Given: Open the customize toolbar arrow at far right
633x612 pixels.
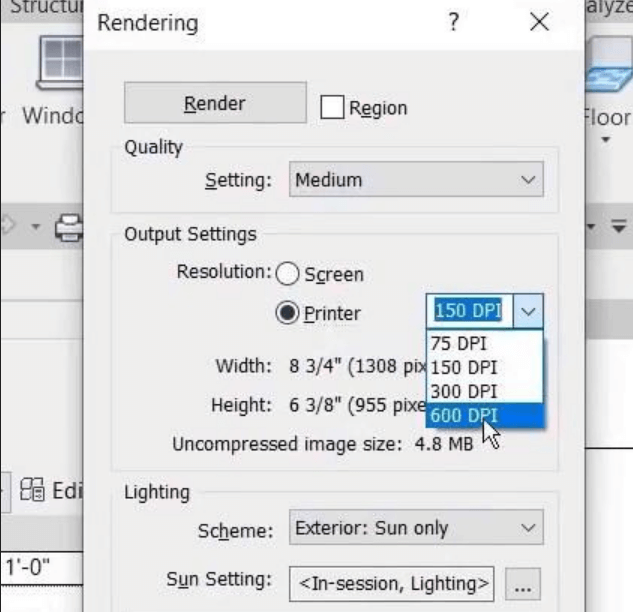Looking at the screenshot, I should [x=618, y=226].
